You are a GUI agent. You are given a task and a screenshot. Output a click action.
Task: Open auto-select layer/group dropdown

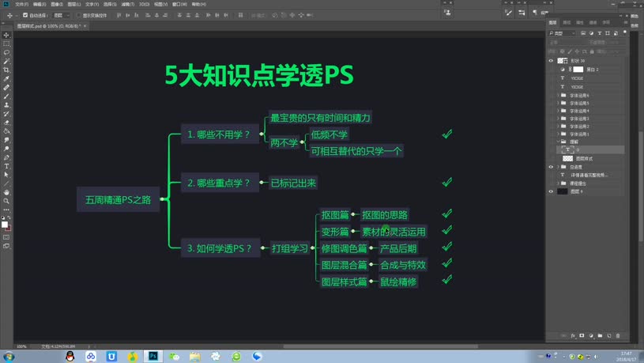tap(62, 15)
